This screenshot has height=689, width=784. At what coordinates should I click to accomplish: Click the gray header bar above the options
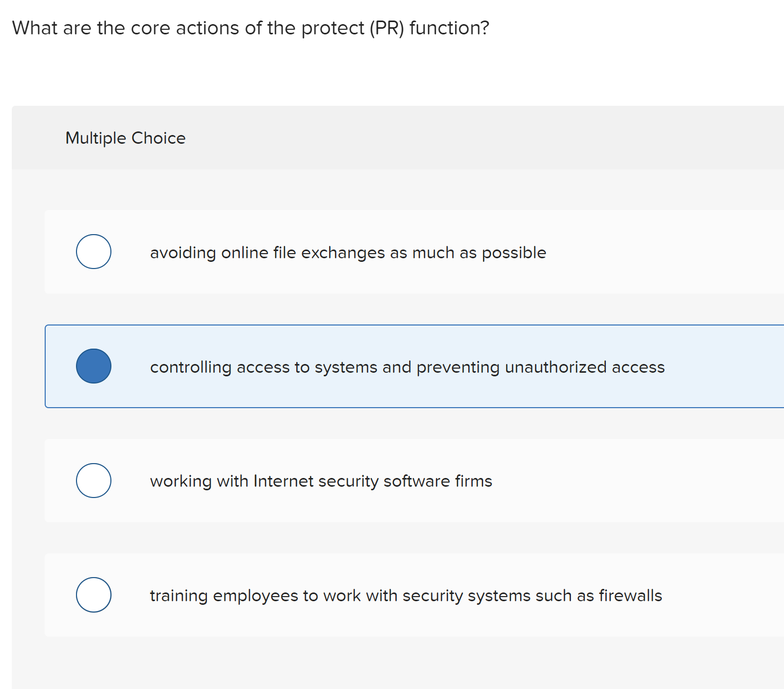click(390, 138)
